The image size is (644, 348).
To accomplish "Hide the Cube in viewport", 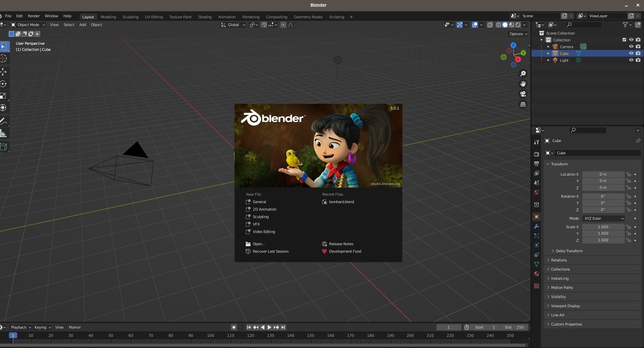I will coord(631,53).
